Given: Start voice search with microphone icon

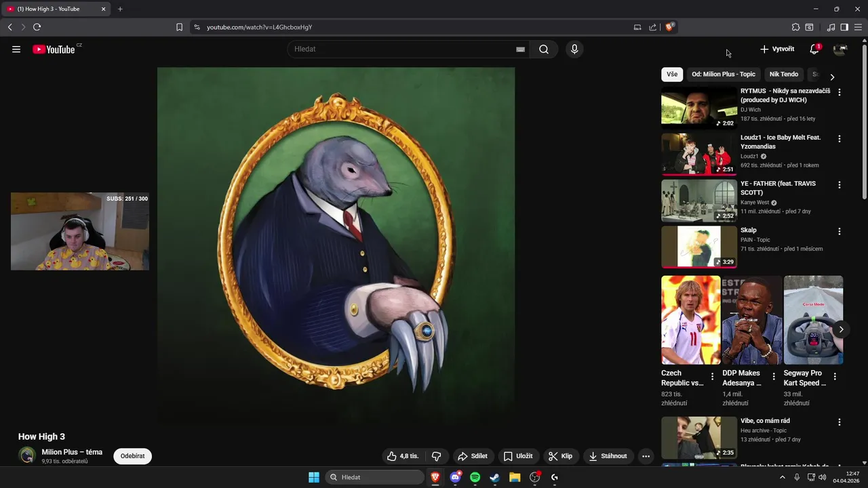Looking at the screenshot, I should tap(574, 49).
